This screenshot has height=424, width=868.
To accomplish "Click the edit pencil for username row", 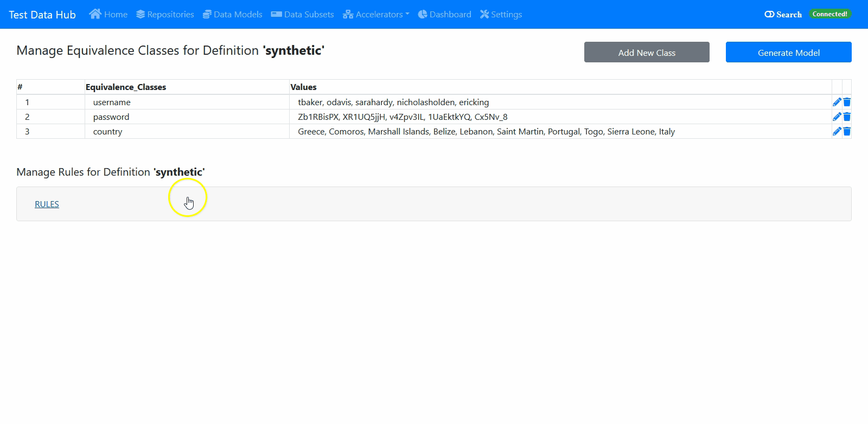I will tap(837, 102).
